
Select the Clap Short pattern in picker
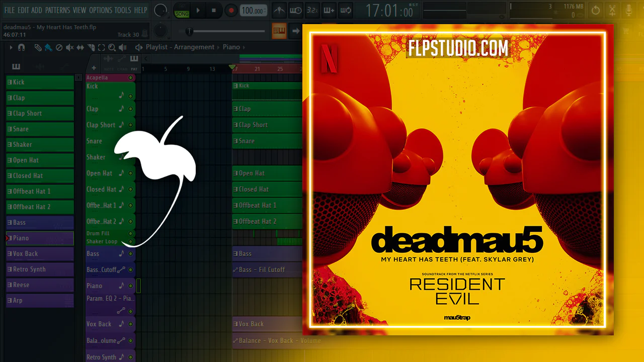point(40,113)
